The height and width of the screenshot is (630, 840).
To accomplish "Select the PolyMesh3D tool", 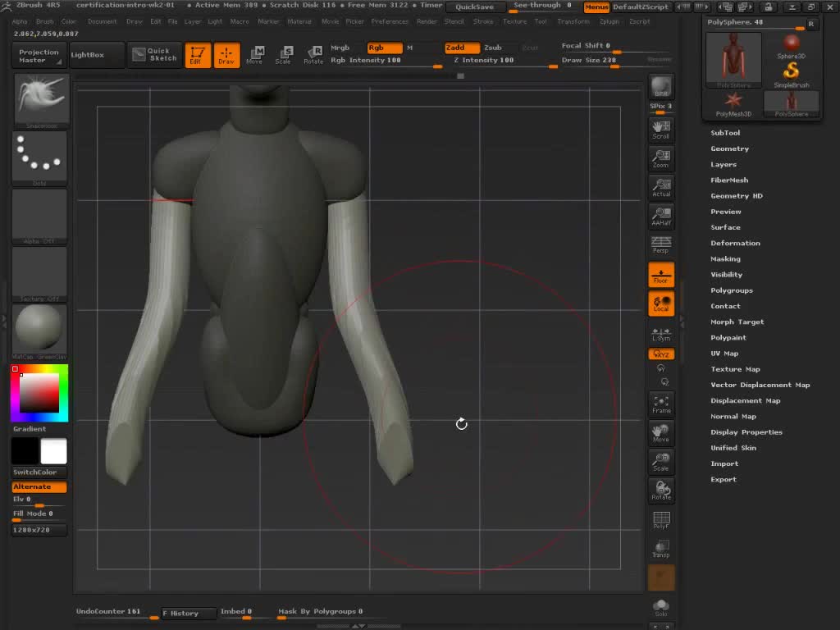I will (x=733, y=104).
